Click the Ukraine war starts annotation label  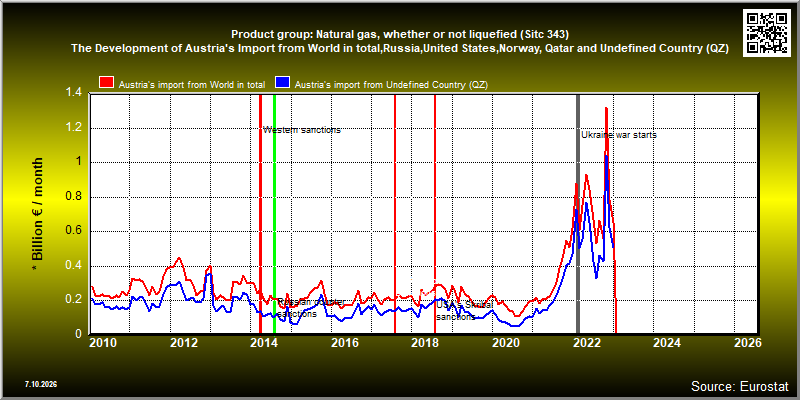pos(619,135)
